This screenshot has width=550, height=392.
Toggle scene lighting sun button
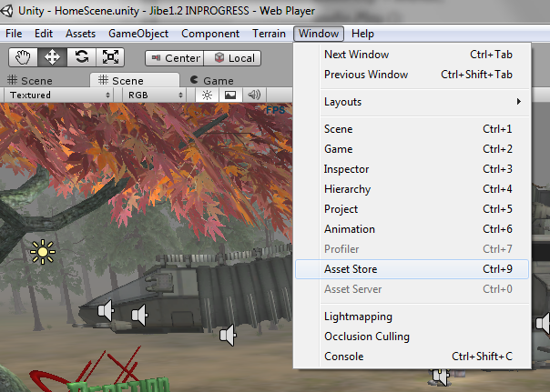tap(207, 95)
